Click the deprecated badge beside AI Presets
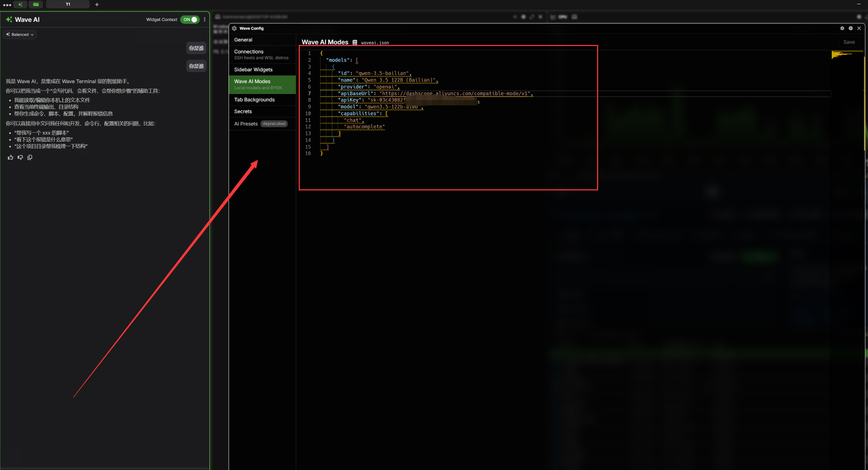Viewport: 868px width, 470px height. [x=274, y=124]
